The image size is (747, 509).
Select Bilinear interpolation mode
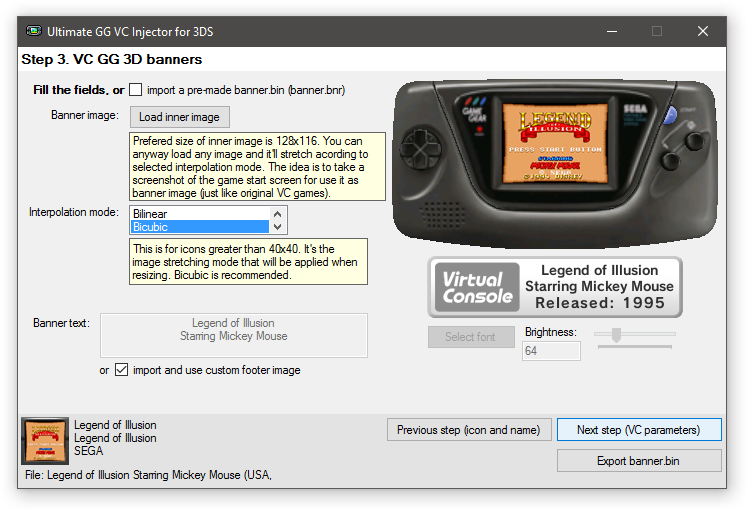click(x=200, y=214)
